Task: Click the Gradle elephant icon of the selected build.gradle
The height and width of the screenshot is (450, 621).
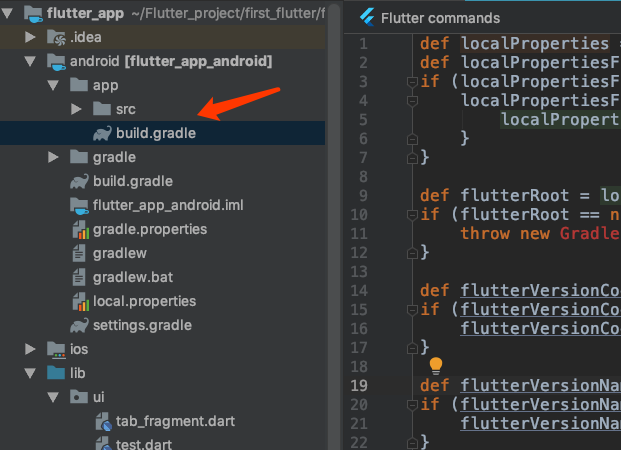Action: tap(102, 133)
